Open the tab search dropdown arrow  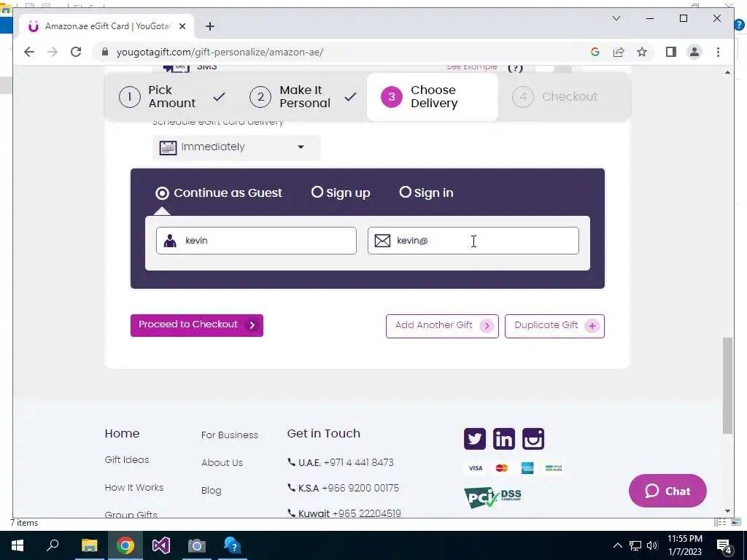pos(616,18)
